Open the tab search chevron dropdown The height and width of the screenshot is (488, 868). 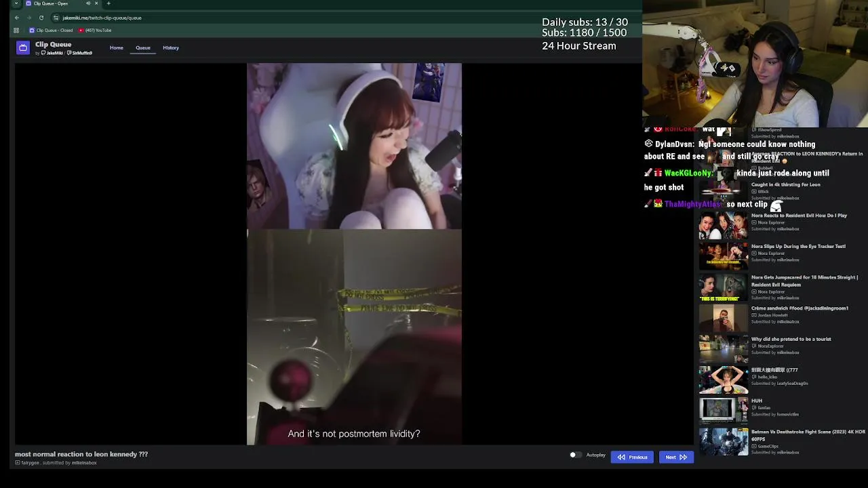[16, 3]
